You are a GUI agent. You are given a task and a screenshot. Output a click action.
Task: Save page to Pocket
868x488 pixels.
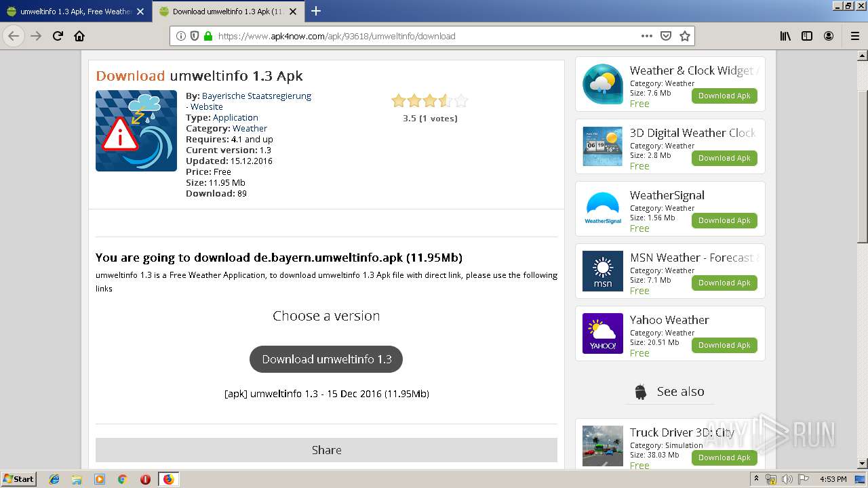click(666, 36)
